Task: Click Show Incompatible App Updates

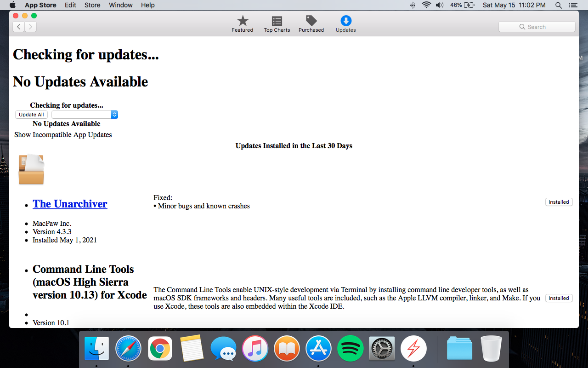Action: (x=63, y=135)
